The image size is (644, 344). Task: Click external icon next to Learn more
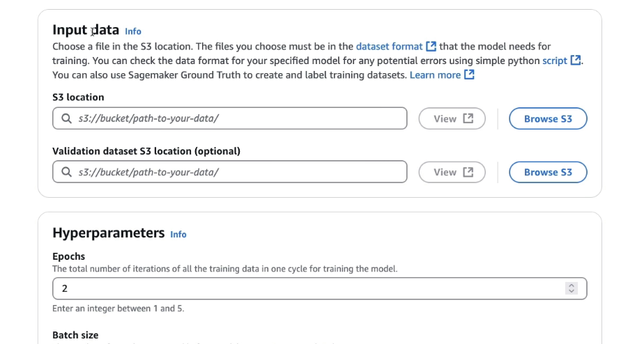tap(469, 75)
